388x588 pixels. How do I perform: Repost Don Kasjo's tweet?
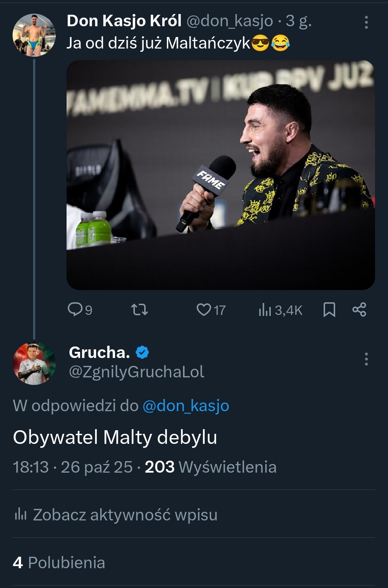coord(140,309)
